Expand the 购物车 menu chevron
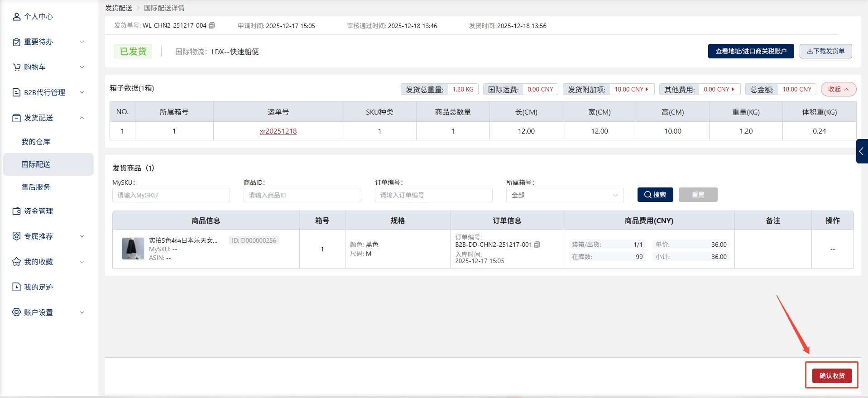 tap(82, 67)
